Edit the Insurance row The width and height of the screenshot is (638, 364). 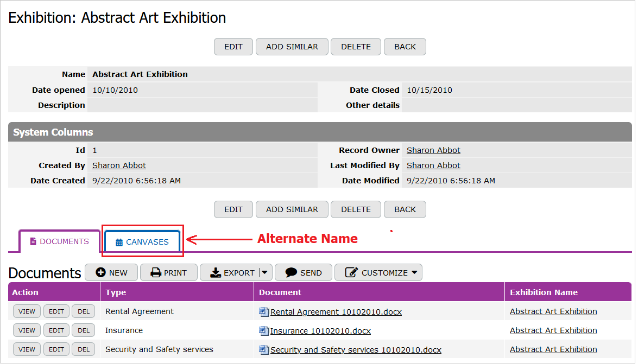click(x=56, y=330)
